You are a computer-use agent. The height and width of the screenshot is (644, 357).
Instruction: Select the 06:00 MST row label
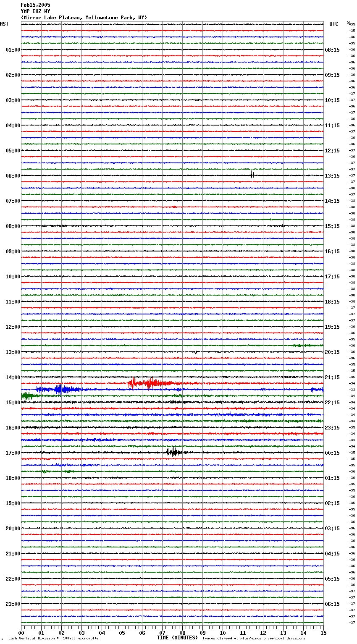point(13,176)
